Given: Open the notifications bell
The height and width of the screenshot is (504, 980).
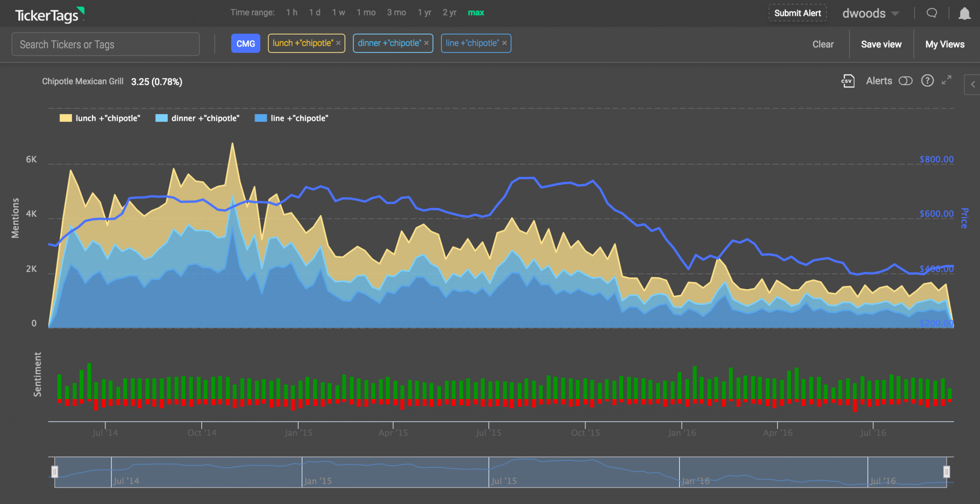Looking at the screenshot, I should (964, 13).
